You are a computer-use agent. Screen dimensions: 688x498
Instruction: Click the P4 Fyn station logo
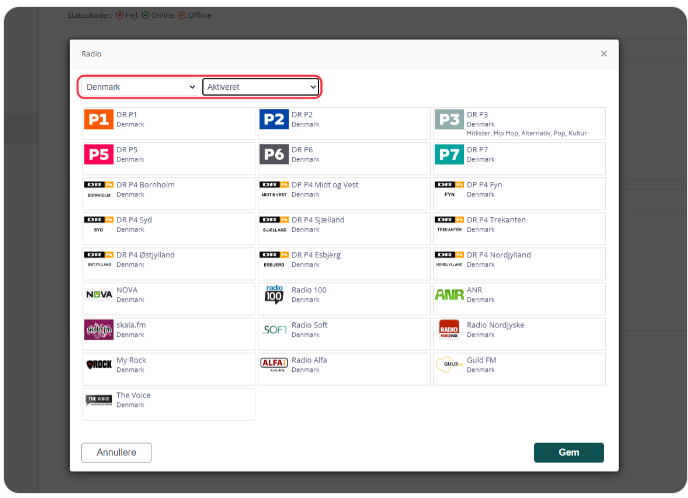(x=449, y=189)
